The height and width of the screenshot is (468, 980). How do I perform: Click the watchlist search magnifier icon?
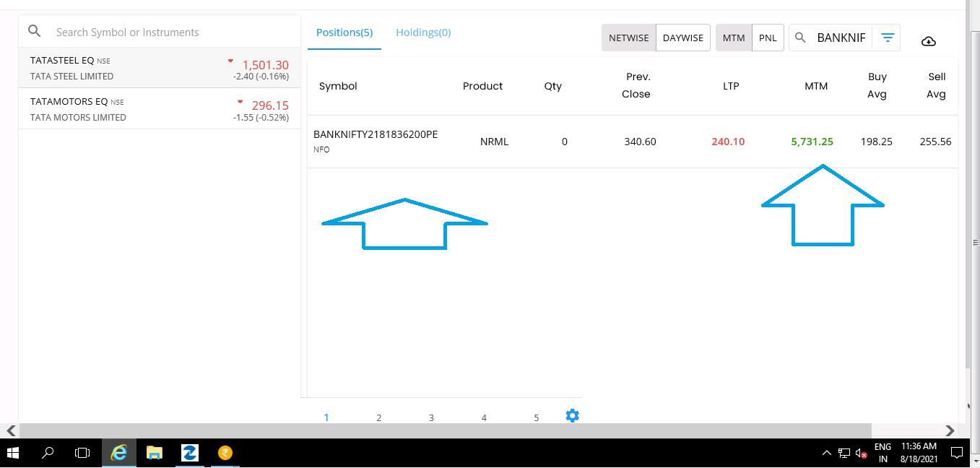click(x=34, y=31)
